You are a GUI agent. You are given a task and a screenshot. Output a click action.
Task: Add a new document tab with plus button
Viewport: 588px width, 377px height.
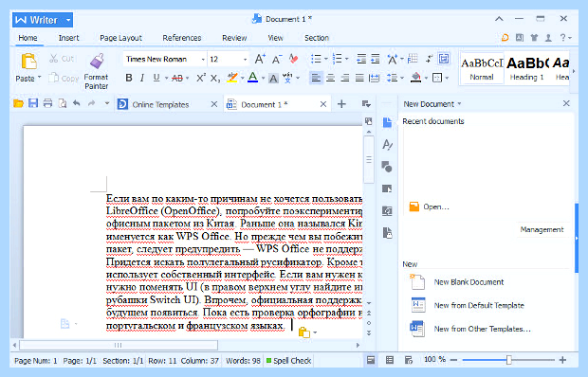341,103
